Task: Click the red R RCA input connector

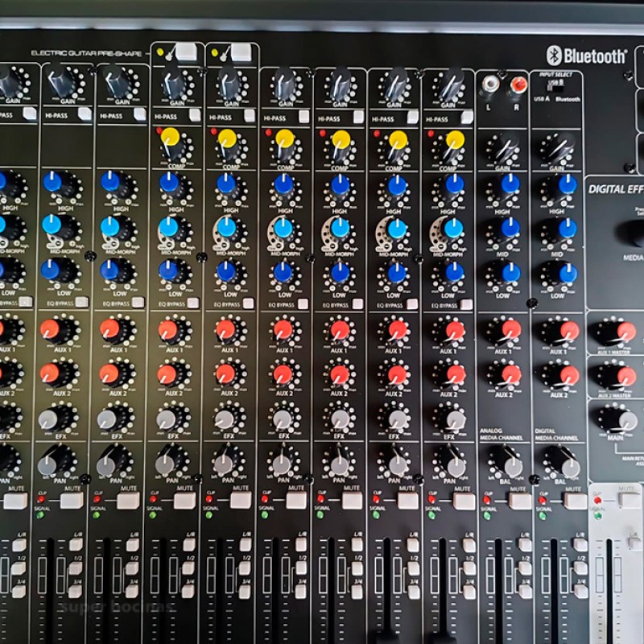Action: pyautogui.click(x=518, y=85)
